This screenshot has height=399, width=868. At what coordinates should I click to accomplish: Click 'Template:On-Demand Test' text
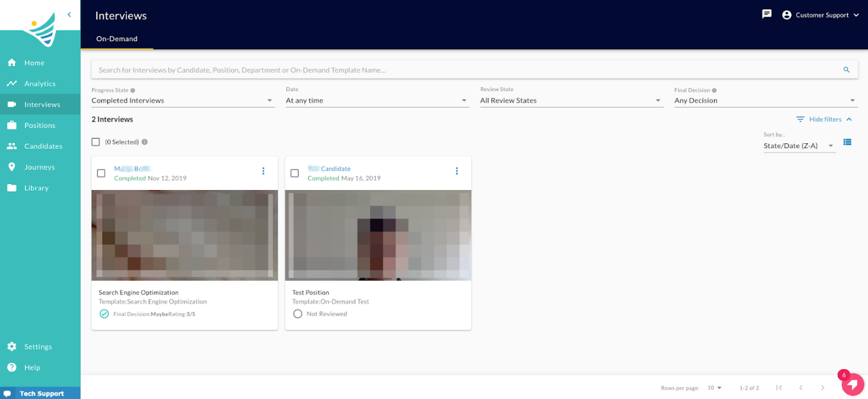[331, 302]
